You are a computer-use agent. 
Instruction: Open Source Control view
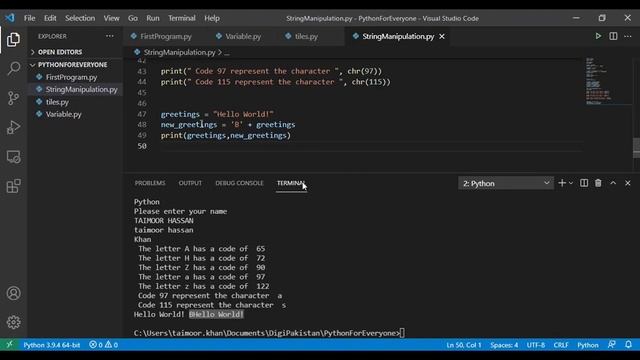(13, 98)
